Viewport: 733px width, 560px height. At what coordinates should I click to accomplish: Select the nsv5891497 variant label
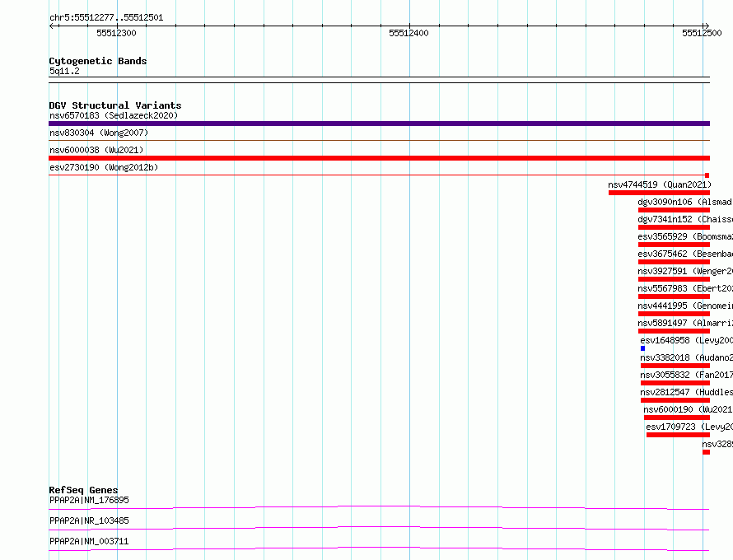point(685,323)
